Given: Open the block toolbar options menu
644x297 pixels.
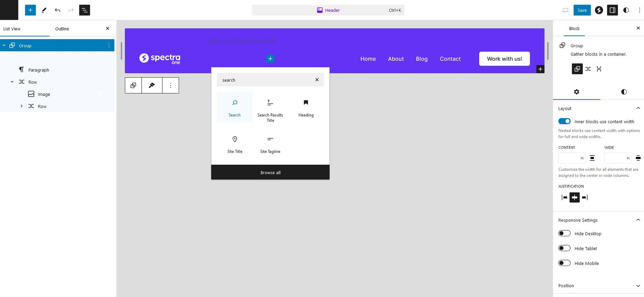Looking at the screenshot, I should (170, 85).
